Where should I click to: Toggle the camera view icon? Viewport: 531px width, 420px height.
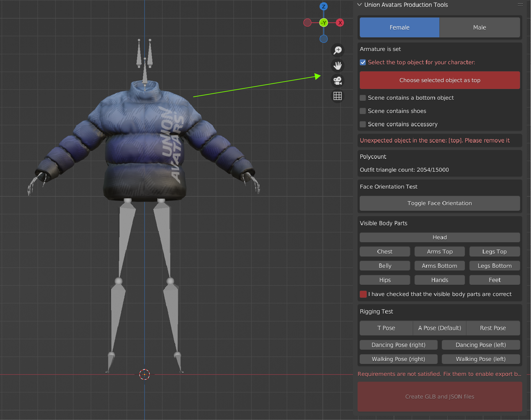click(338, 81)
